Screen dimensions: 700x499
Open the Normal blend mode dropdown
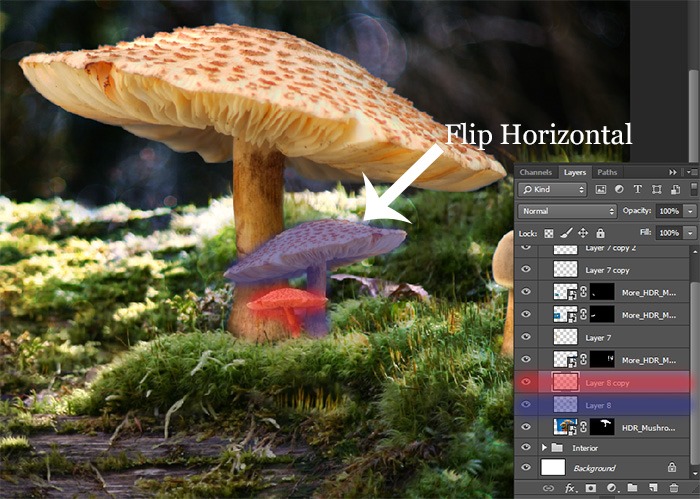567,211
